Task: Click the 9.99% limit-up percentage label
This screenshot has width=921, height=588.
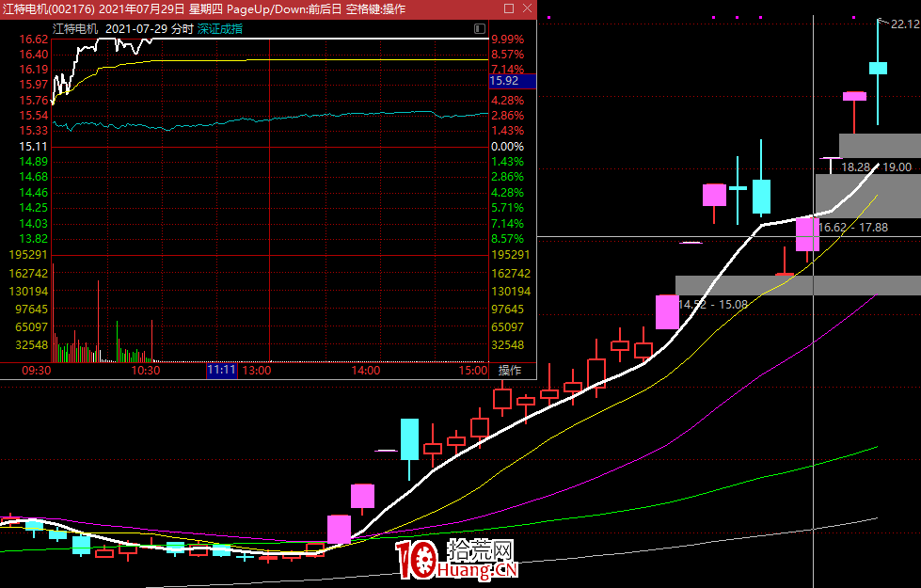Action: (x=507, y=40)
